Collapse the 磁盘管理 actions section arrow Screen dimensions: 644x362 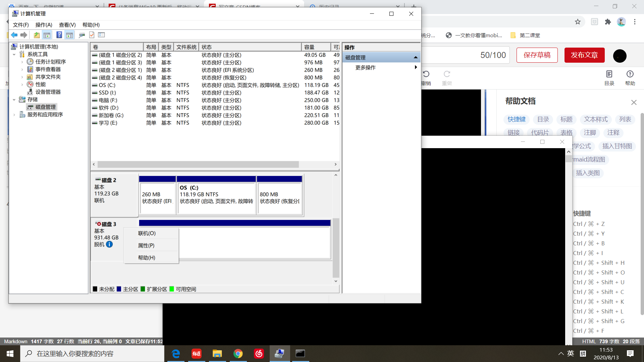[x=416, y=57]
